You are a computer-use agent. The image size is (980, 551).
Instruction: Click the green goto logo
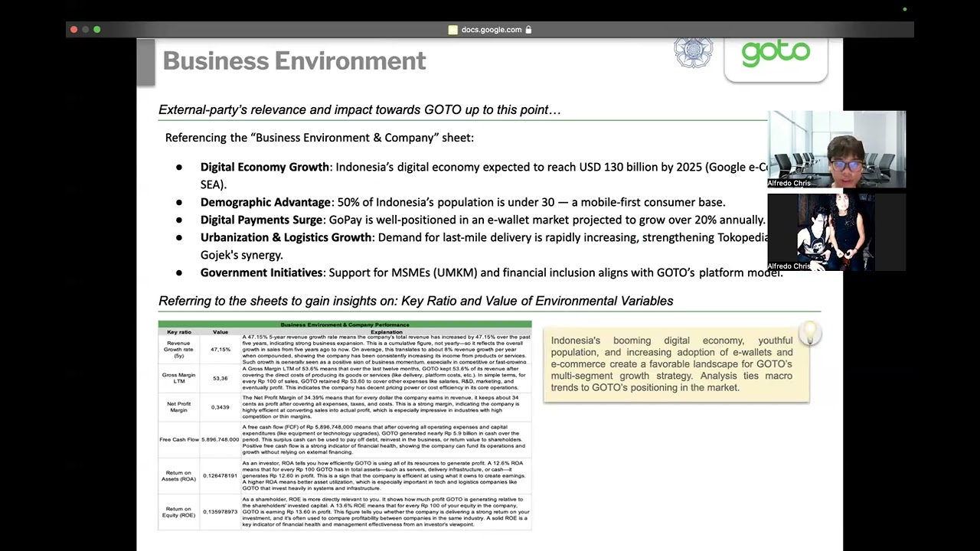(x=776, y=54)
